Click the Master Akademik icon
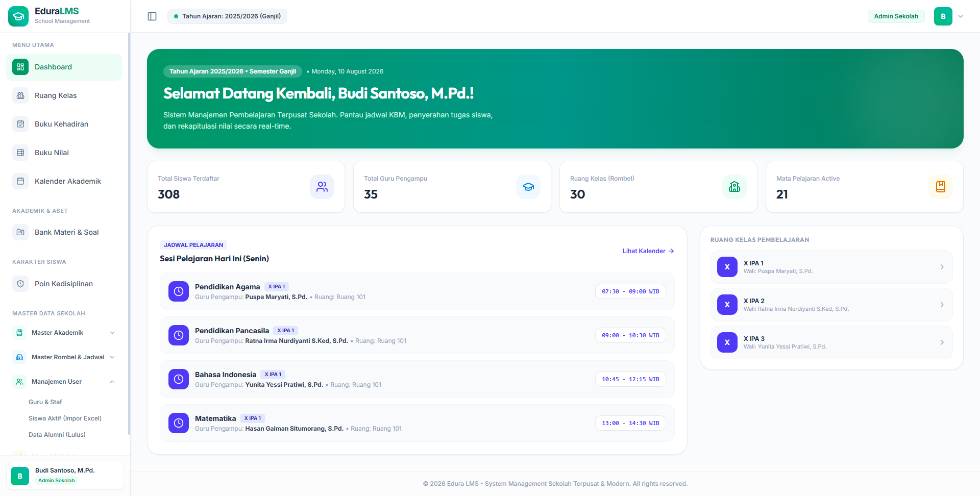The image size is (980, 496). pyautogui.click(x=19, y=333)
